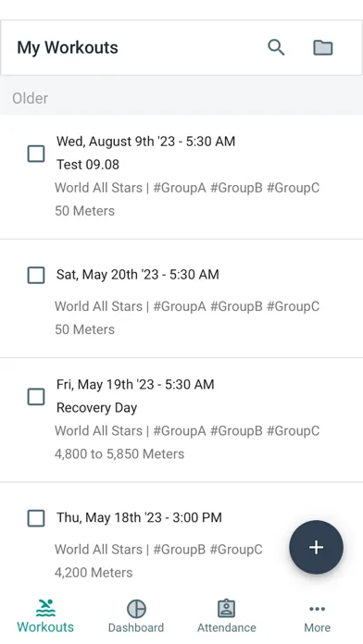Open the Recovery Day workout title
The width and height of the screenshot is (363, 644).
96,408
